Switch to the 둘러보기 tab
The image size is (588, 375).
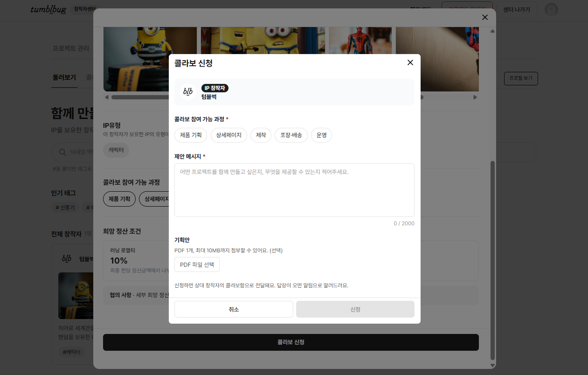click(x=64, y=77)
